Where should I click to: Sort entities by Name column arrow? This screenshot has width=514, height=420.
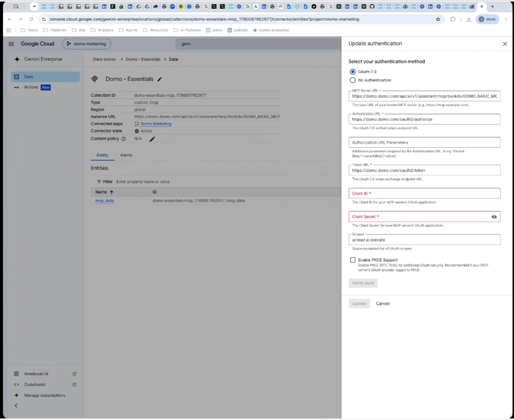point(111,192)
